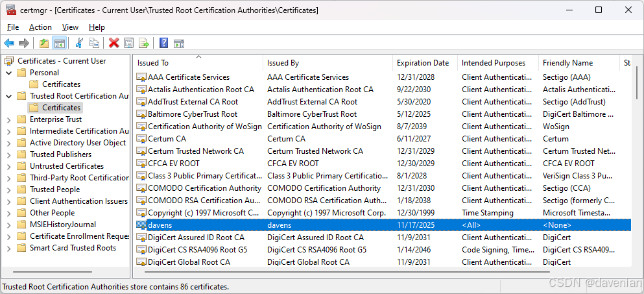This screenshot has width=644, height=294.
Task: Select the COMODO Certification Authority row
Action: point(383,188)
